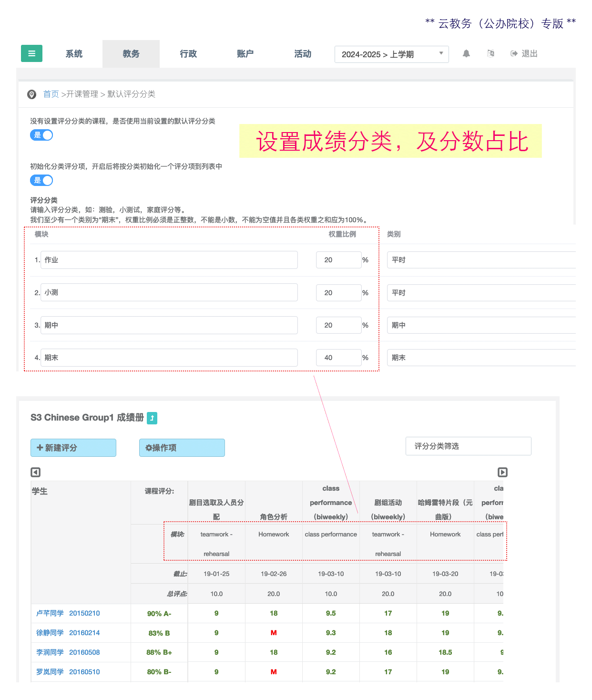Click module name field 期中
The width and height of the screenshot is (592, 700).
pos(169,325)
